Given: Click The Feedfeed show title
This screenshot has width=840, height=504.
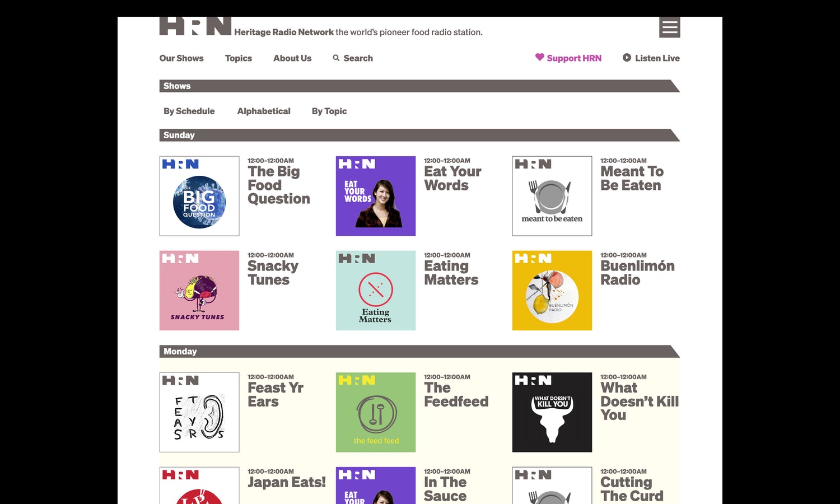Looking at the screenshot, I should pyautogui.click(x=456, y=395).
